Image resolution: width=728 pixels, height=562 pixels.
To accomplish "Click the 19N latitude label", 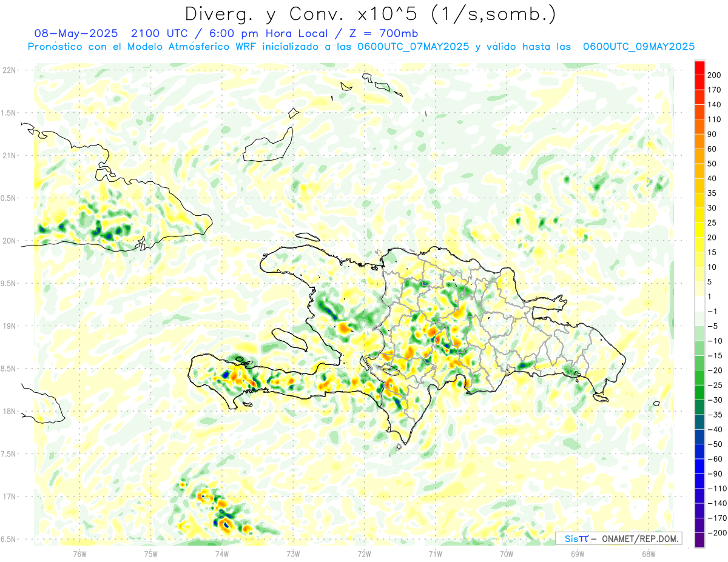I will pos(8,326).
